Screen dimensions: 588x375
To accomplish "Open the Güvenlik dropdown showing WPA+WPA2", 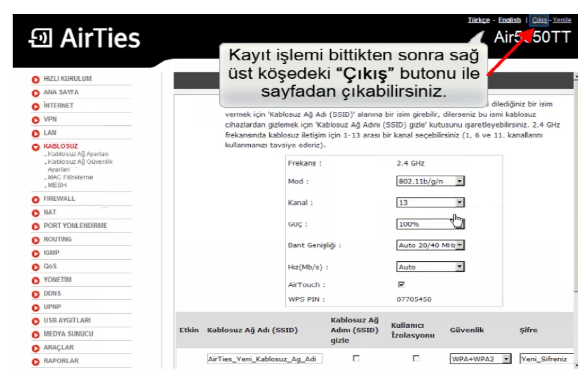I will 481,359.
